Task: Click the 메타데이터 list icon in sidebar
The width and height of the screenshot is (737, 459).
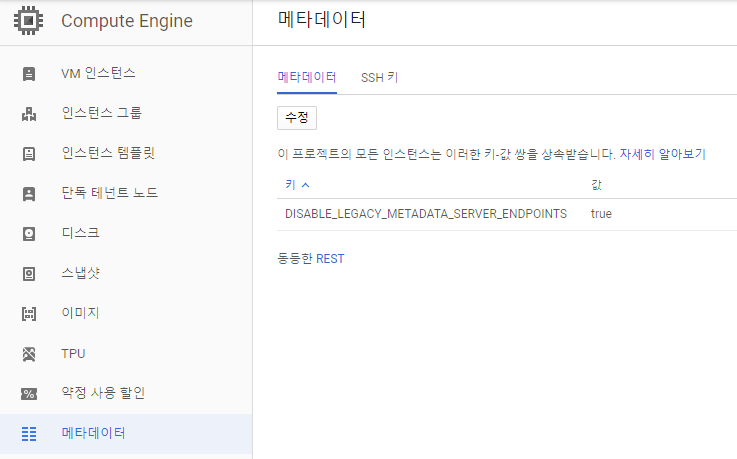Action: pyautogui.click(x=29, y=434)
